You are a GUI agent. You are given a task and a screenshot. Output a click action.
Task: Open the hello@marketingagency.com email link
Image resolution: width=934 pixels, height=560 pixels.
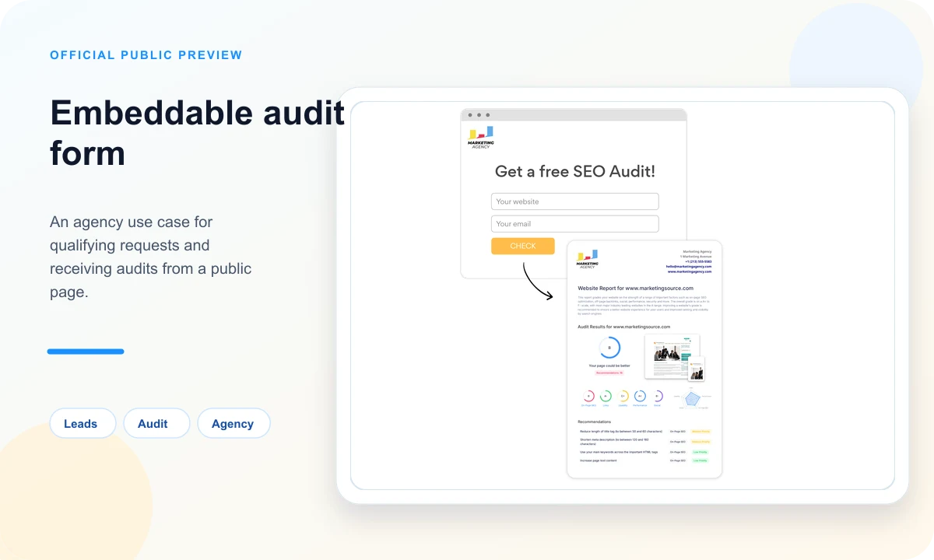point(689,266)
